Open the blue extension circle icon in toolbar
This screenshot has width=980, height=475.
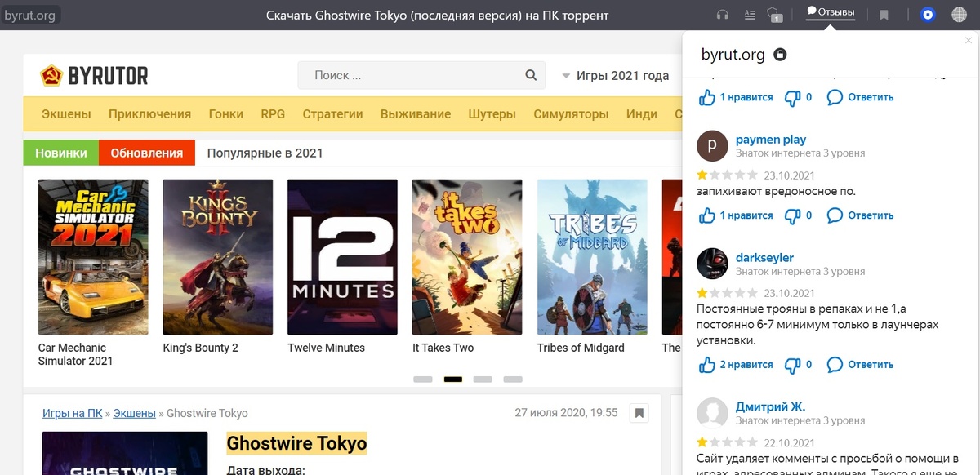tap(927, 13)
